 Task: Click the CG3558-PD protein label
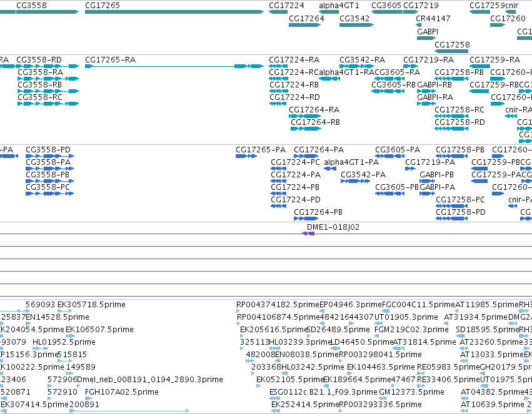tap(48, 150)
